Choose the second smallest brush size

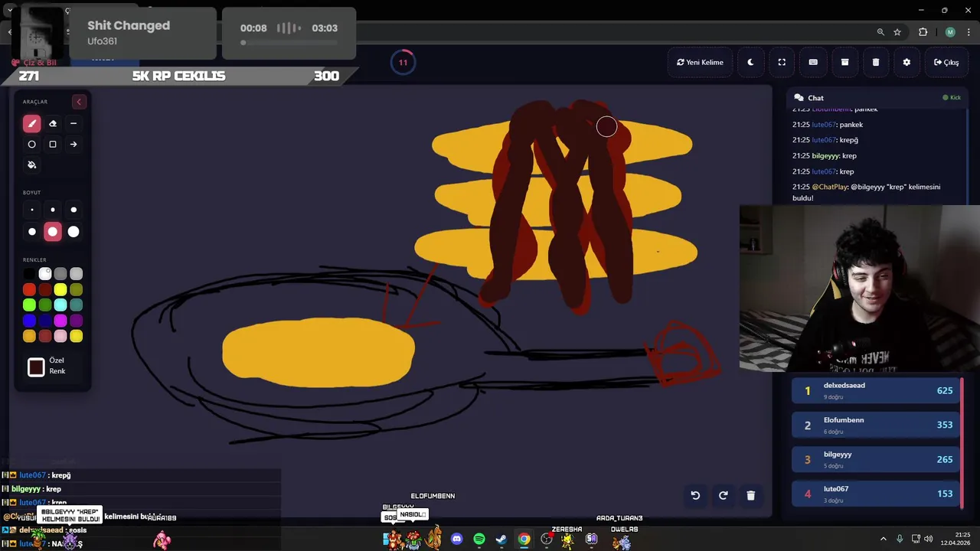pyautogui.click(x=53, y=210)
